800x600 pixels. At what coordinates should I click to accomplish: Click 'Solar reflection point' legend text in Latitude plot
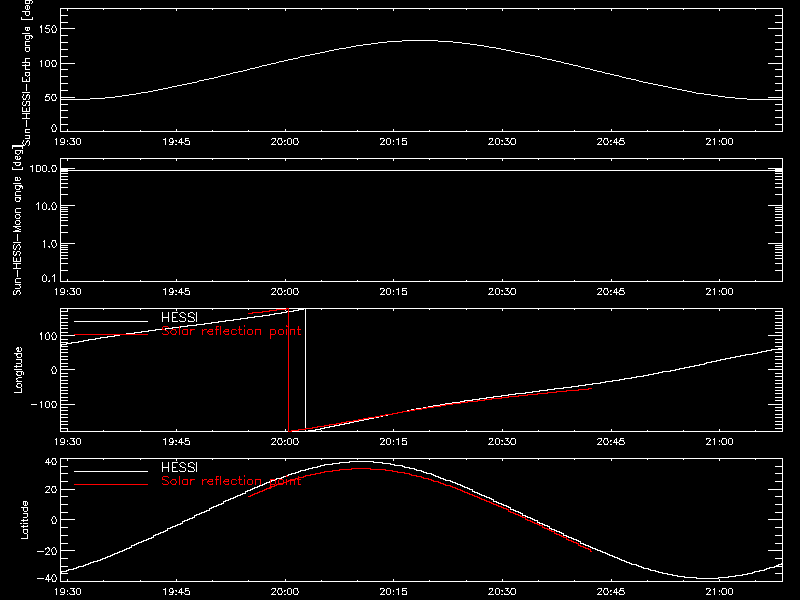231,481
